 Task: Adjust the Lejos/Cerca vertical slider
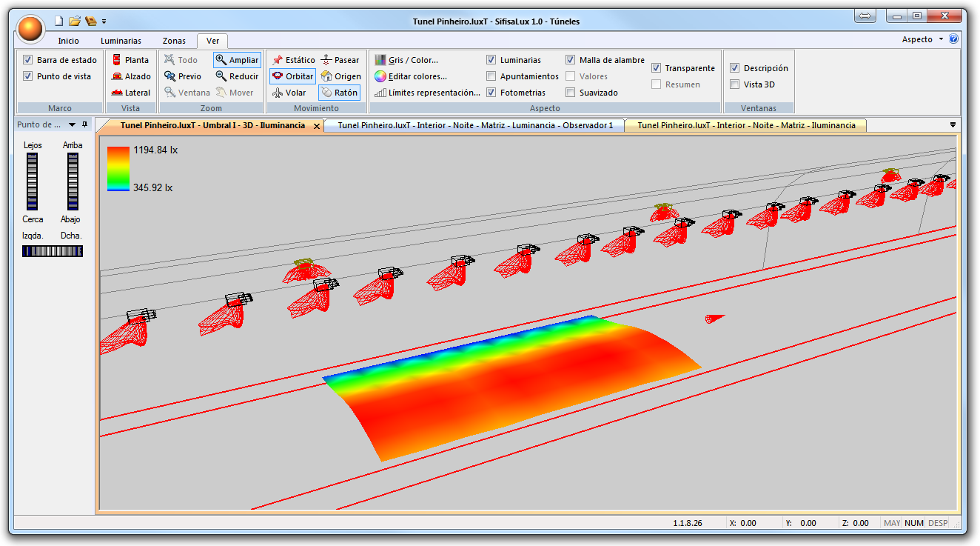(x=32, y=182)
